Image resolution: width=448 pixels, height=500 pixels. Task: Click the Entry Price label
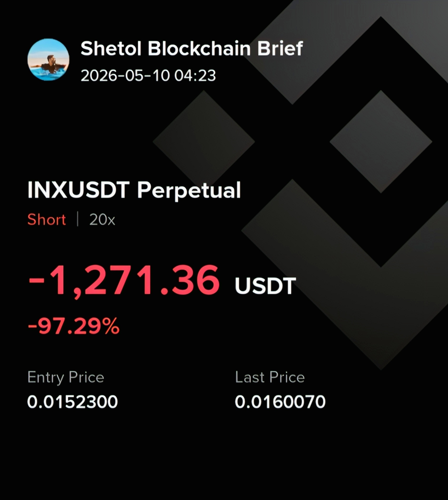click(x=66, y=377)
